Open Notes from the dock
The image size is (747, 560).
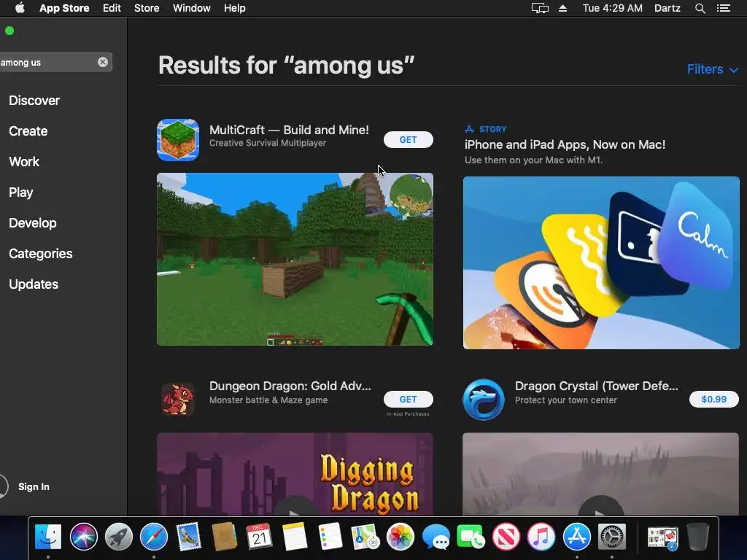click(295, 537)
